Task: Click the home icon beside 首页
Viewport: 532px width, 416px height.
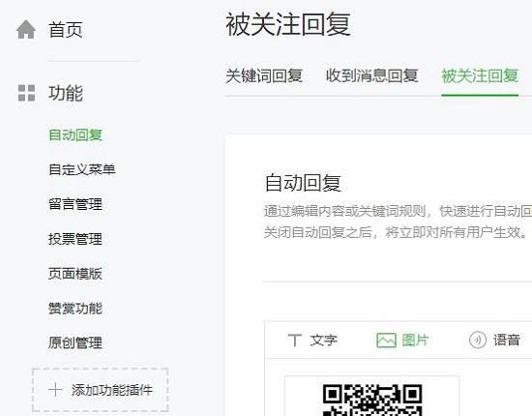Action: 26,30
